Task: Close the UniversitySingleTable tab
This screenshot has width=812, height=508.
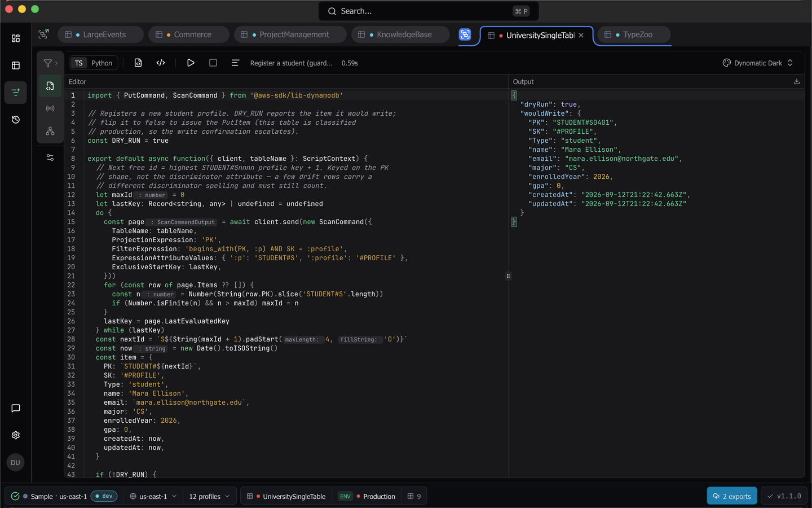Action: (x=581, y=35)
